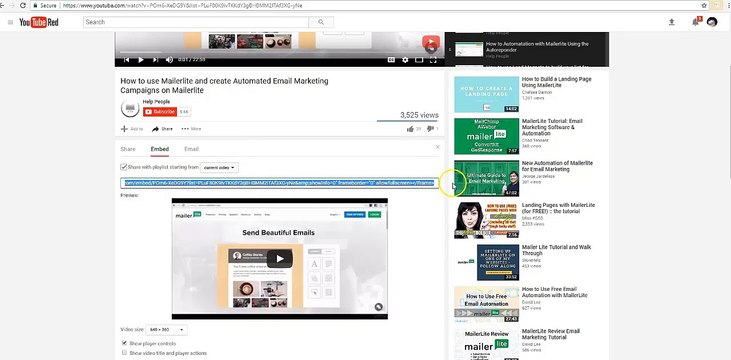Go to the YouTube Red home logo
The image size is (731, 360).
[x=39, y=22]
